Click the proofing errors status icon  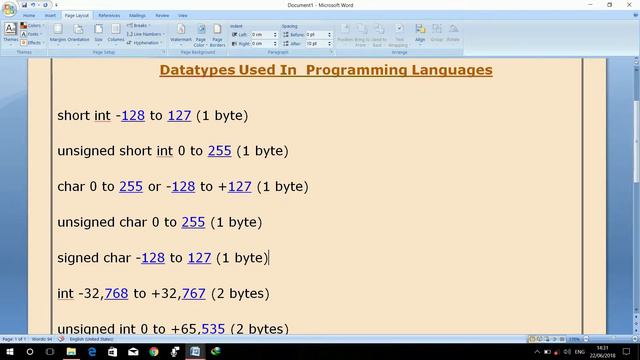click(61, 339)
